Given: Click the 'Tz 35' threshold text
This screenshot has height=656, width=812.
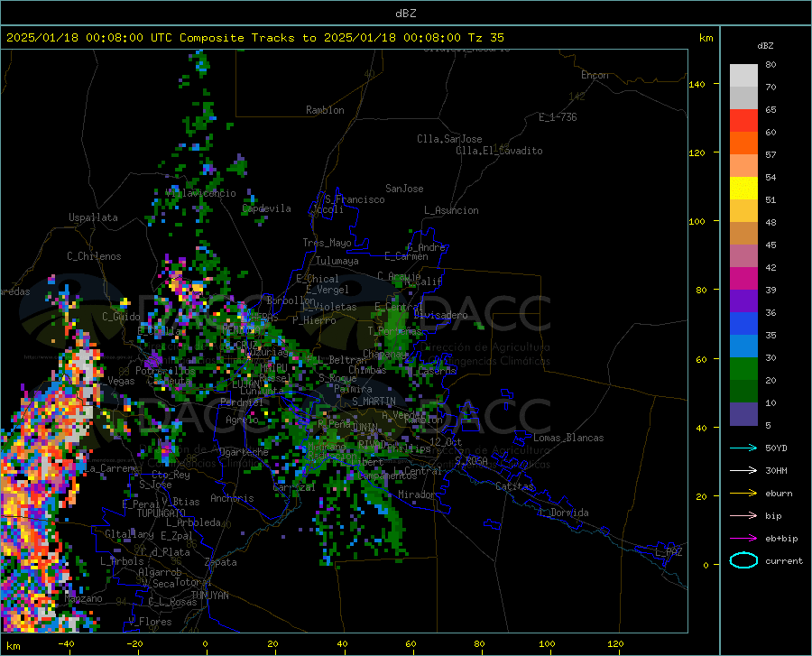Looking at the screenshot, I should click(x=486, y=38).
